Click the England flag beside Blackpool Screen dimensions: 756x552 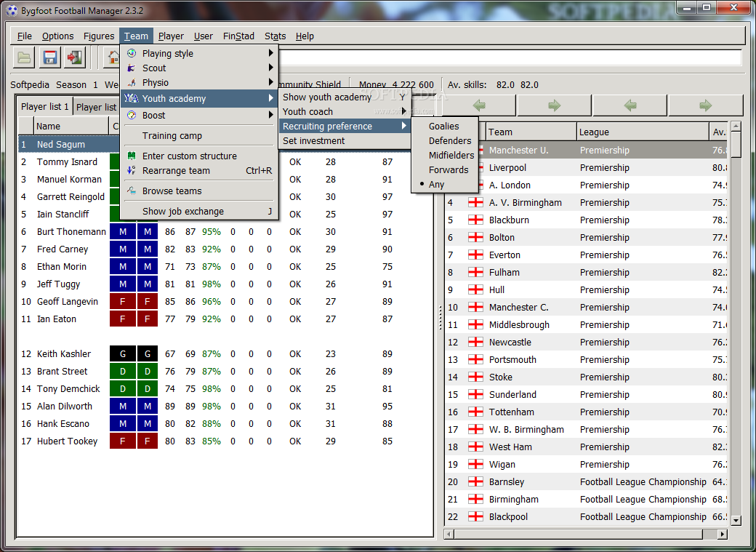click(475, 517)
